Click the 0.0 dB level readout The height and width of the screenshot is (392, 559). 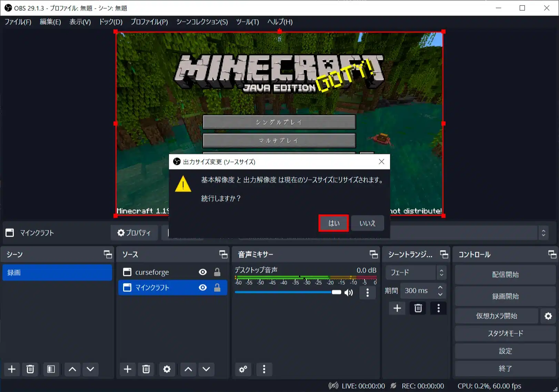pos(367,270)
